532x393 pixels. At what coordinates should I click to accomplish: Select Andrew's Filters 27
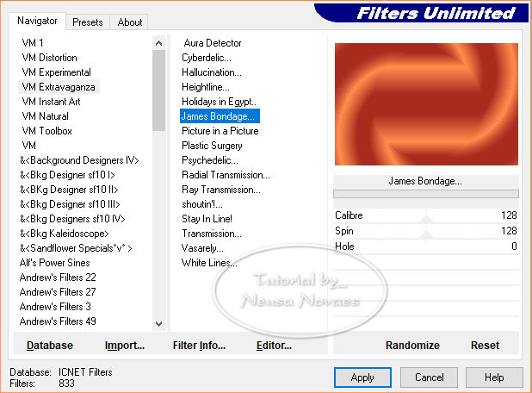pos(58,292)
